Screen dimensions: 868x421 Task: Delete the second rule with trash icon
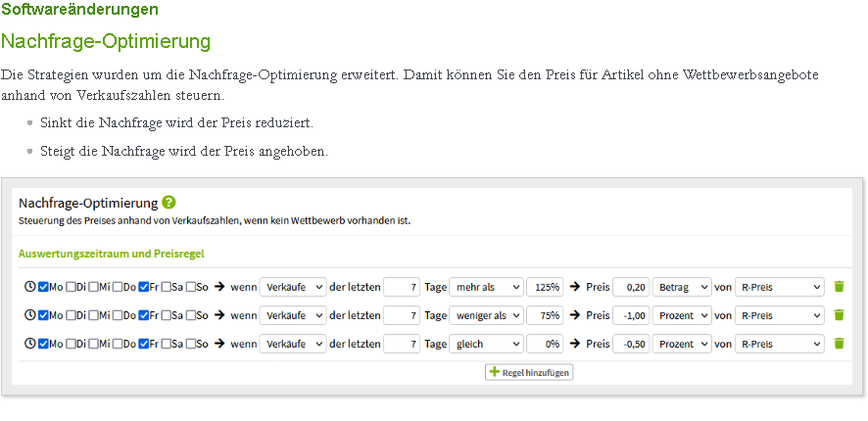[840, 315]
